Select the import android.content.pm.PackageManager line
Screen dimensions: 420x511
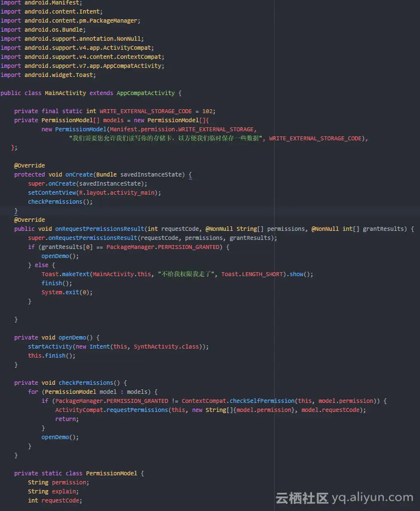70,20
